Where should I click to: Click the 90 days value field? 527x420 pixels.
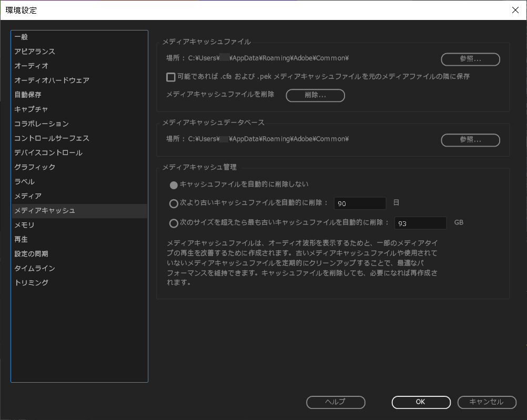tap(360, 203)
